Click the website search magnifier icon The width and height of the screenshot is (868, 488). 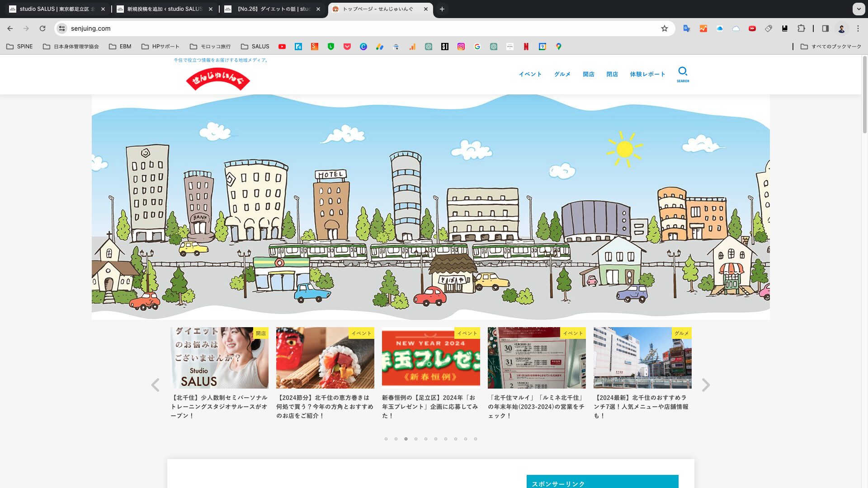click(683, 72)
